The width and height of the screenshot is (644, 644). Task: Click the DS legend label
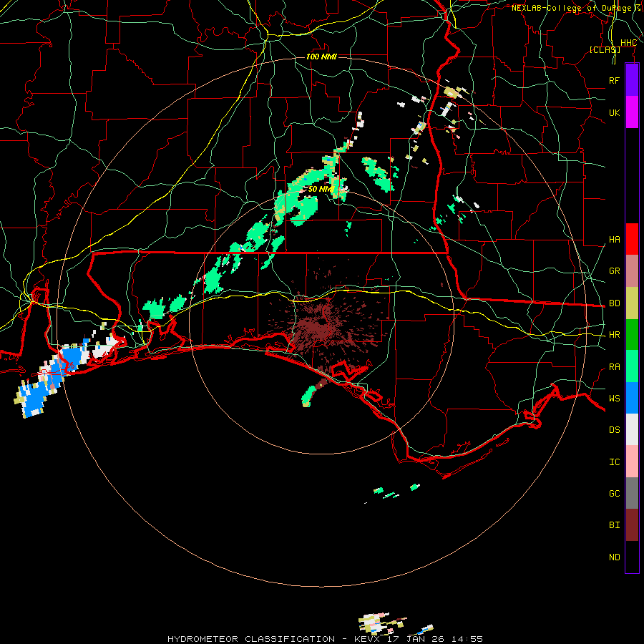click(614, 430)
